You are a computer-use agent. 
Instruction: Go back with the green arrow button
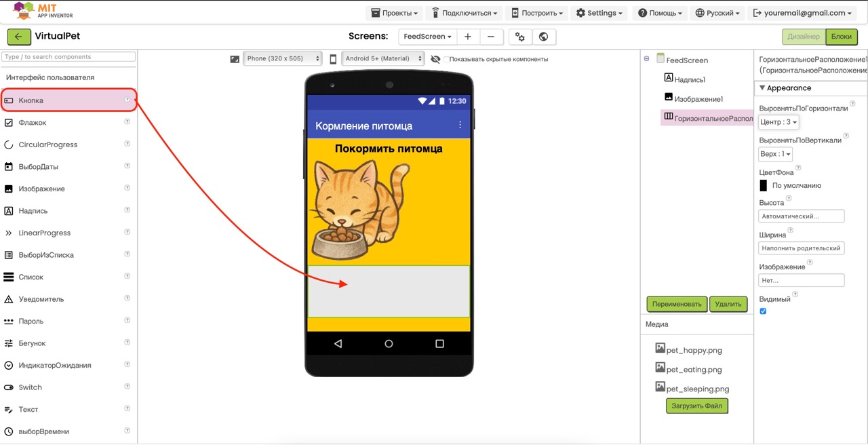pyautogui.click(x=18, y=37)
